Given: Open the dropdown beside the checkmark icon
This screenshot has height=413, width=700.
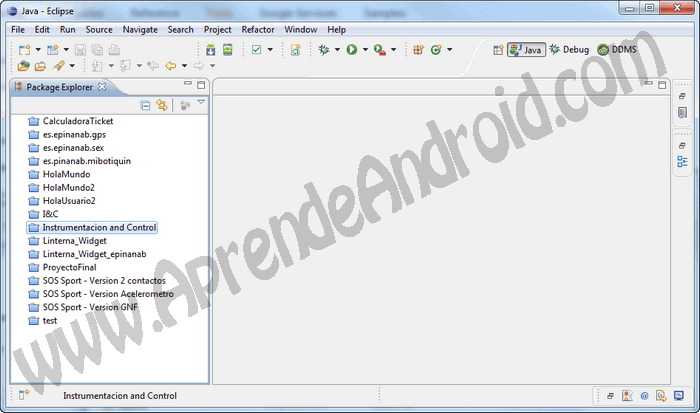Looking at the screenshot, I should pos(270,50).
